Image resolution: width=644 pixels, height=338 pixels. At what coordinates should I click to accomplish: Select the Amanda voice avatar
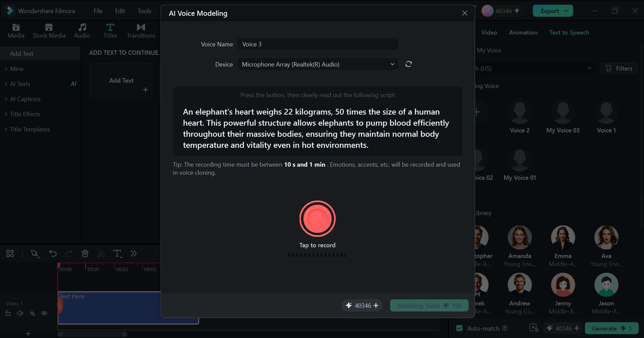tap(519, 237)
